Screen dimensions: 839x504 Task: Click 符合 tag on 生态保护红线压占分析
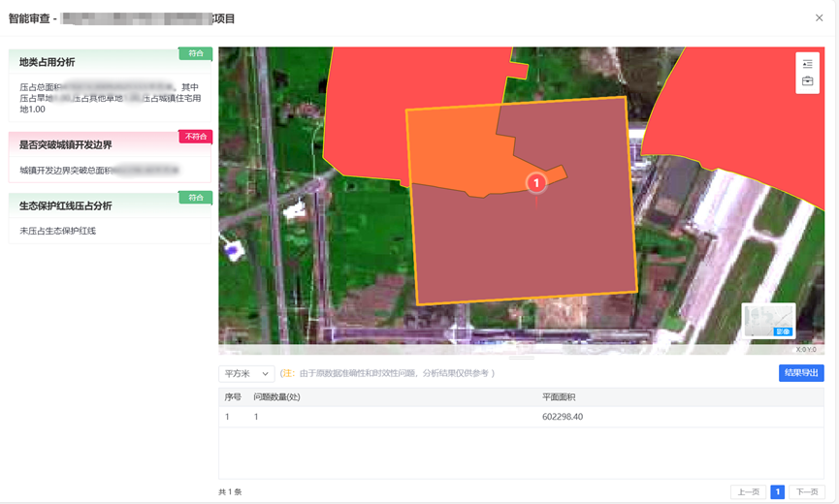(x=195, y=198)
